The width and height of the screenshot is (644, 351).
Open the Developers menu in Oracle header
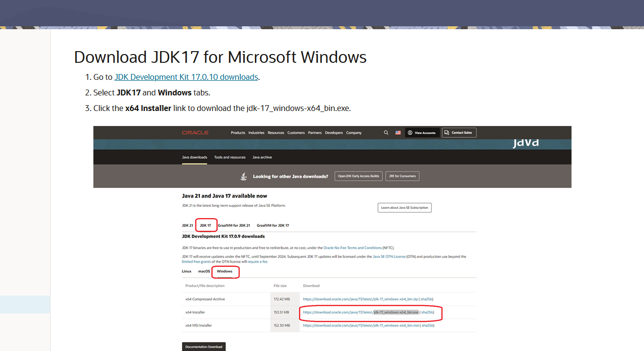click(334, 132)
